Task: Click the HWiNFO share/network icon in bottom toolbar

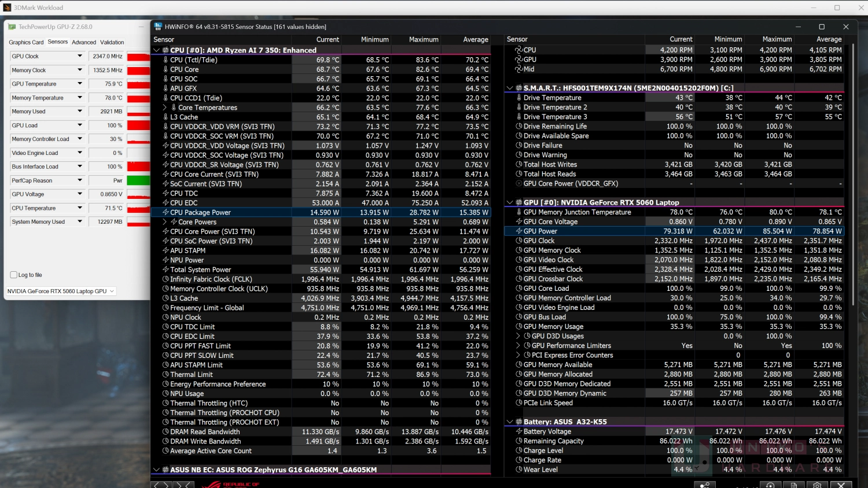Action: (x=704, y=485)
